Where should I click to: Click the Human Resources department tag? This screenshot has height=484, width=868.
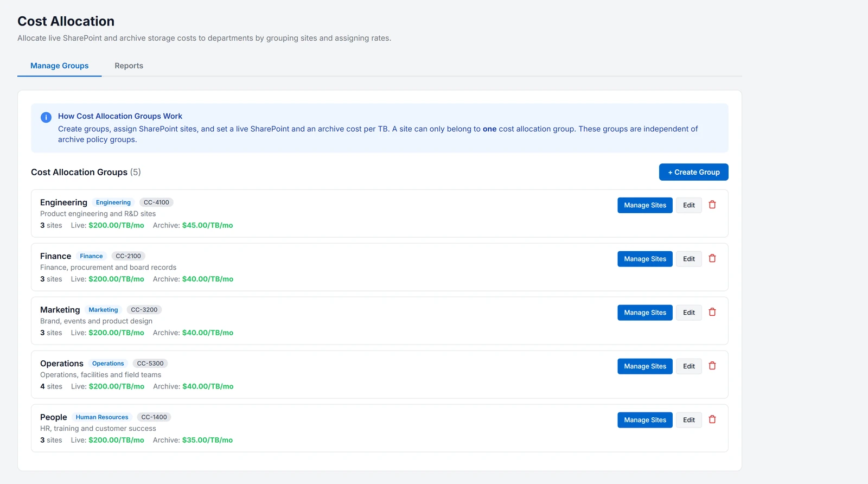coord(102,417)
